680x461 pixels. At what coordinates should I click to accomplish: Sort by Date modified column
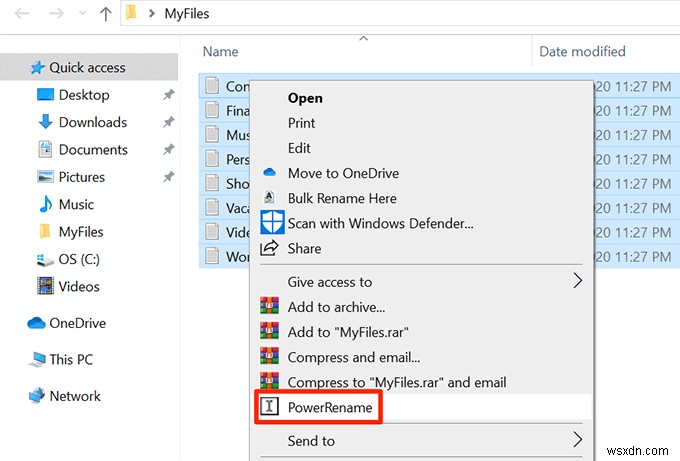582,52
